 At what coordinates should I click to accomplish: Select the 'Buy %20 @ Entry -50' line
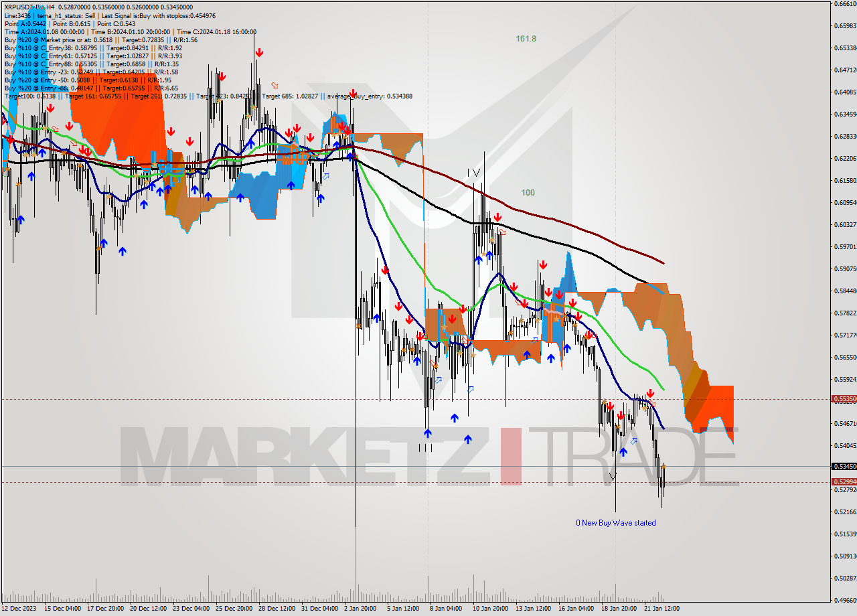88,80
